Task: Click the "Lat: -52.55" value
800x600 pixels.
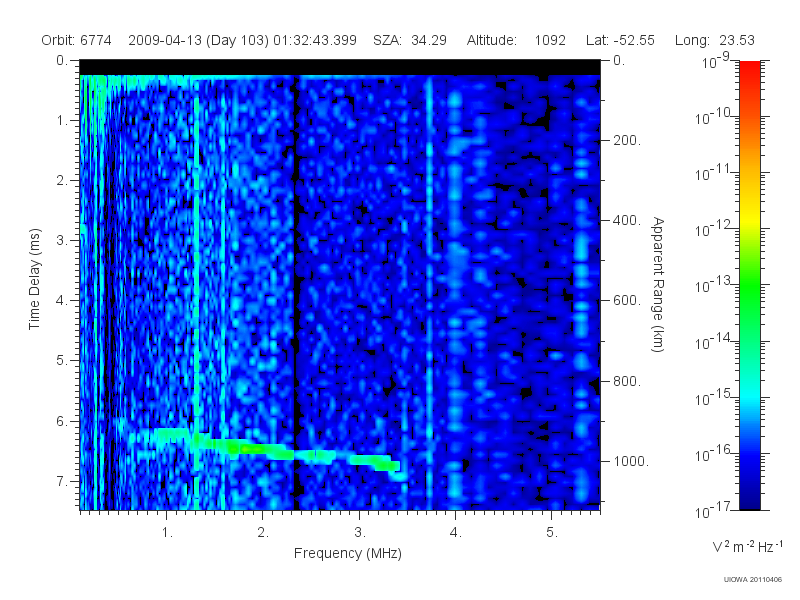Action: coord(620,40)
